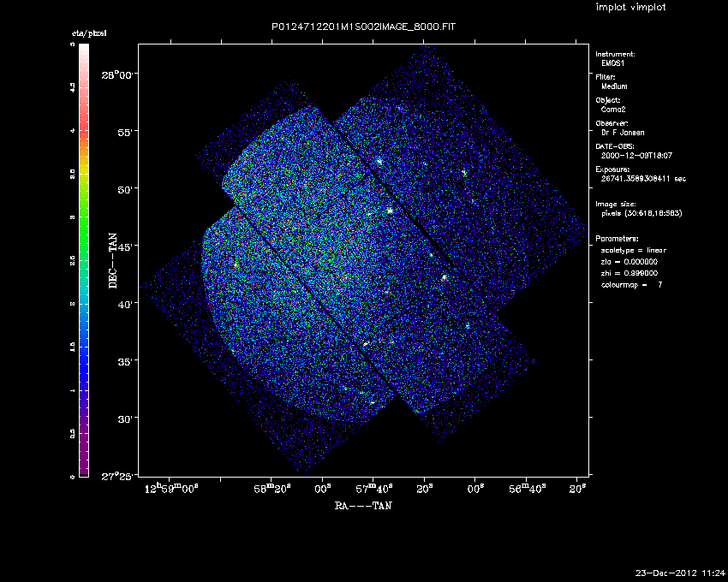Click the 'Instrument:' heading
Screen dimensions: 728x582
(615, 54)
